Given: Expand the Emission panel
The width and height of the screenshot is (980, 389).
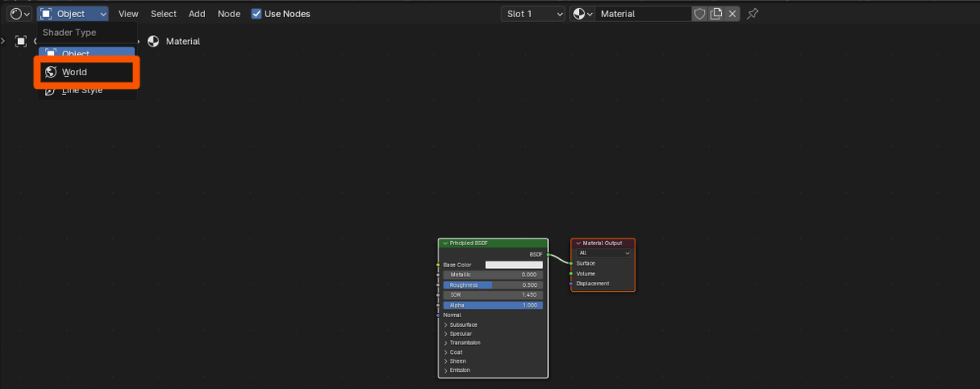Looking at the screenshot, I should [x=446, y=370].
